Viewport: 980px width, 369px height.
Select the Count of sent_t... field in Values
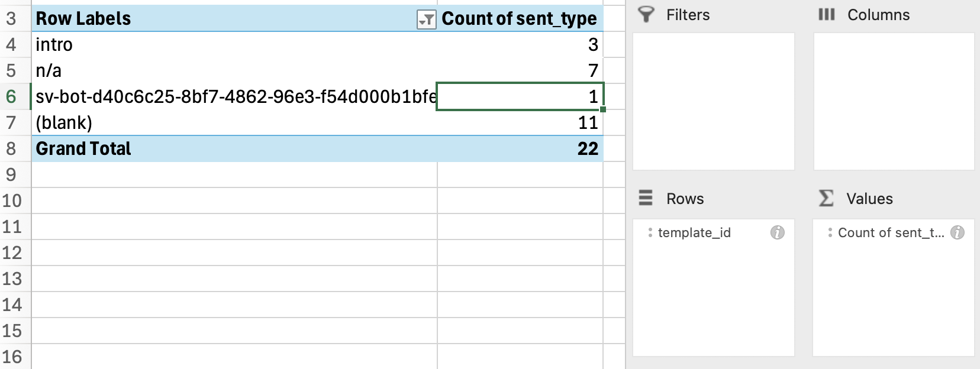point(891,232)
